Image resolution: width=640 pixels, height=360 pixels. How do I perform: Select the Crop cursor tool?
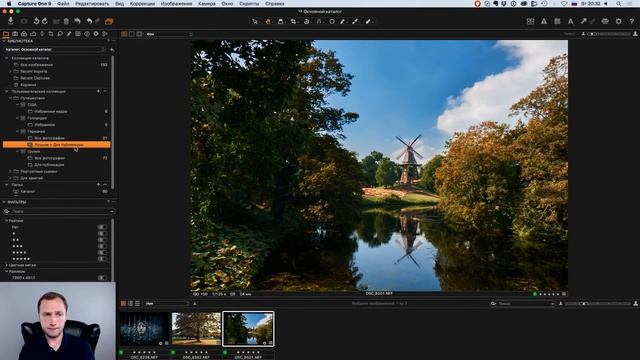point(293,21)
